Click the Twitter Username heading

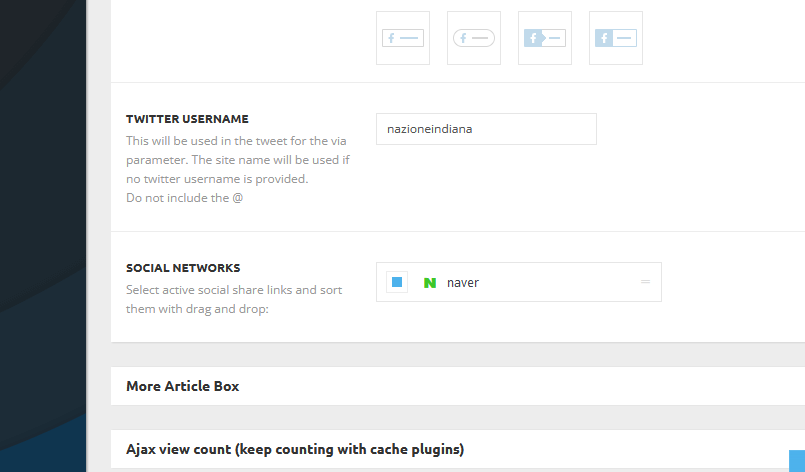click(x=187, y=119)
